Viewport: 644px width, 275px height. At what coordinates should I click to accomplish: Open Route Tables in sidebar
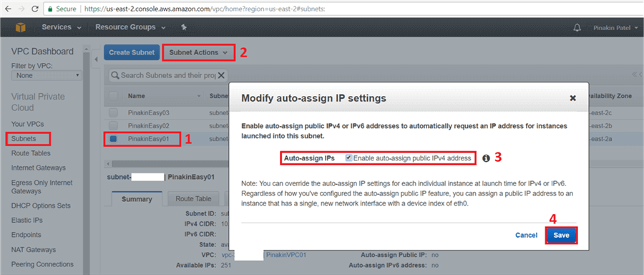tap(31, 153)
